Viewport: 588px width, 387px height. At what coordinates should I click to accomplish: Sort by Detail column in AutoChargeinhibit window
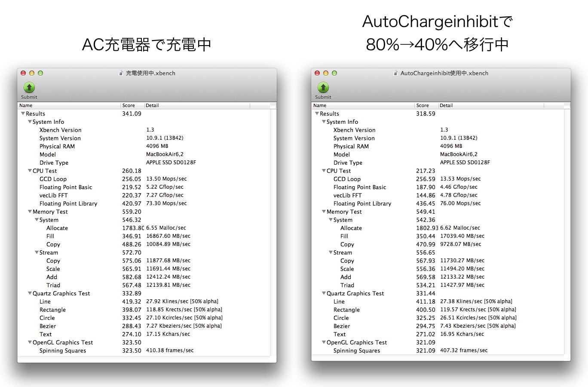(x=491, y=105)
